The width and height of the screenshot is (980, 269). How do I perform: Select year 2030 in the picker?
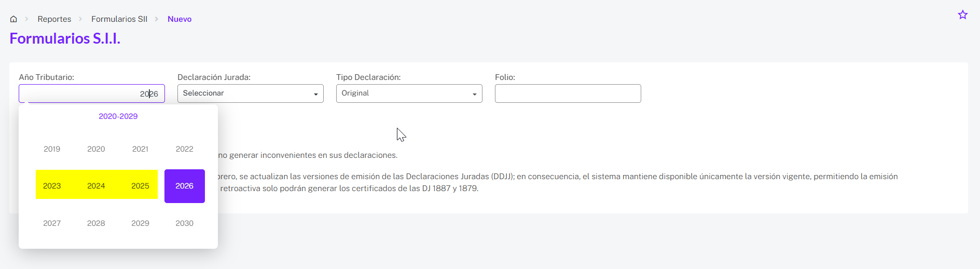click(184, 223)
